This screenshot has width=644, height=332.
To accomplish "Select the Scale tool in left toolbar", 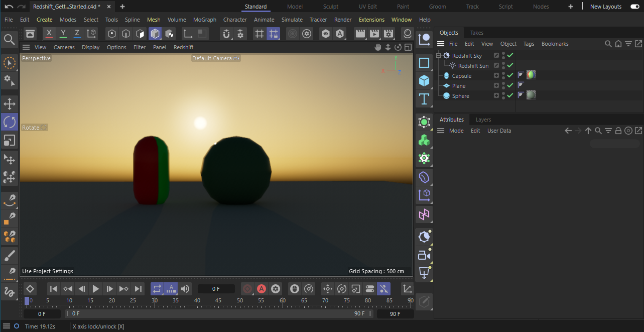I will tap(10, 141).
